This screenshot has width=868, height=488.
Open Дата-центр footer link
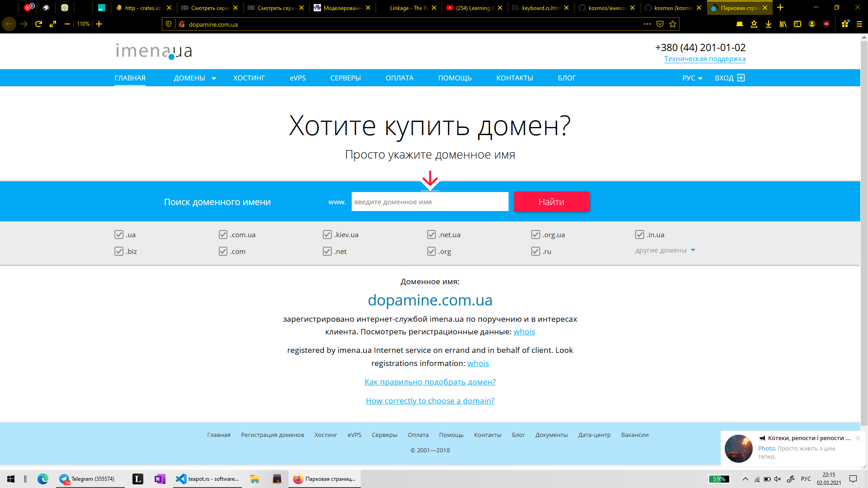tap(594, 435)
